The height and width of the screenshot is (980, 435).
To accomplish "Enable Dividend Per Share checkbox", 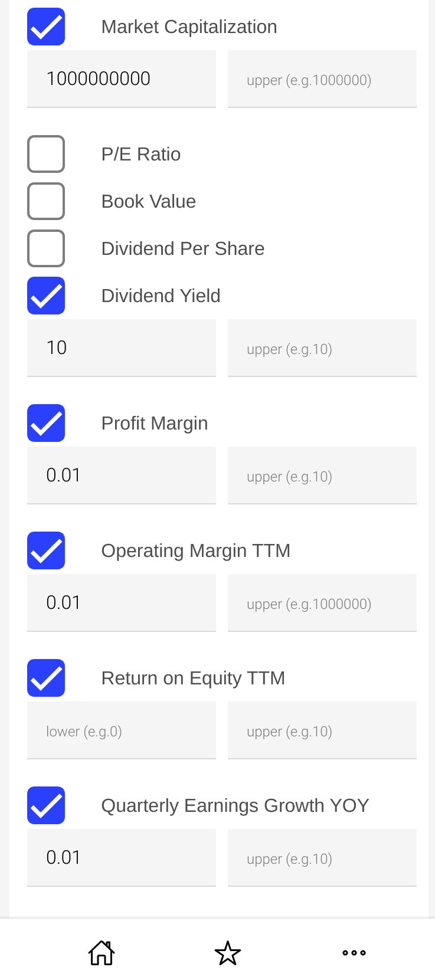I will tap(46, 248).
